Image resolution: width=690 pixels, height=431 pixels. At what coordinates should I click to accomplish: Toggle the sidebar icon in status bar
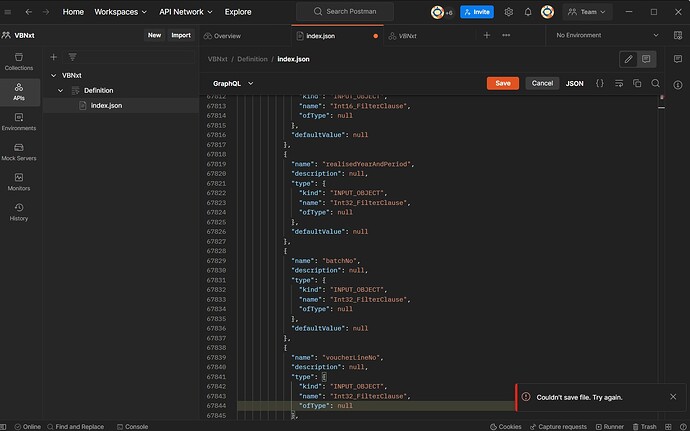point(3,427)
